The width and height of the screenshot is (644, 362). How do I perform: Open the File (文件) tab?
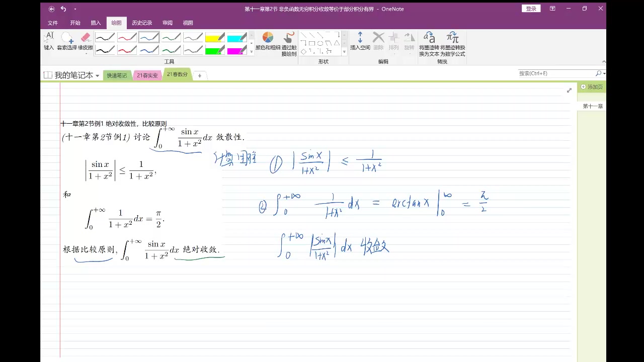pyautogui.click(x=53, y=23)
